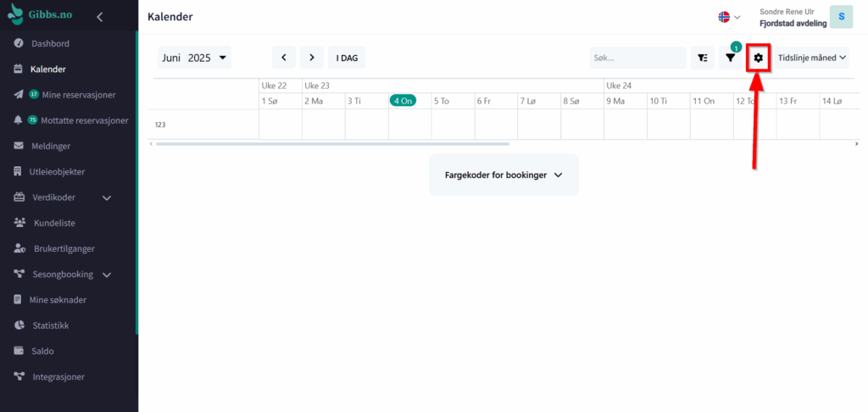
Task: Open the Norwegian flag language selector
Action: tap(729, 17)
